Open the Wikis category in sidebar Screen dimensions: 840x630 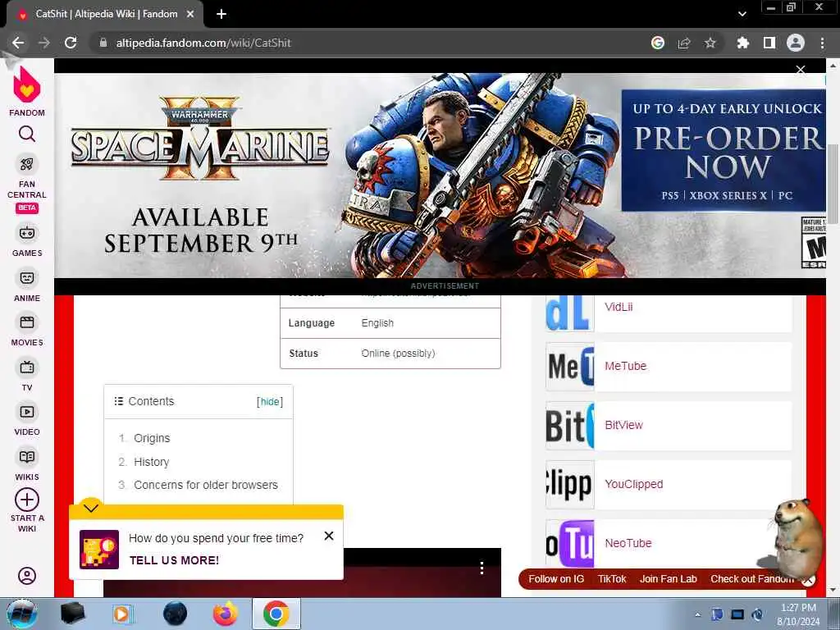pos(27,465)
